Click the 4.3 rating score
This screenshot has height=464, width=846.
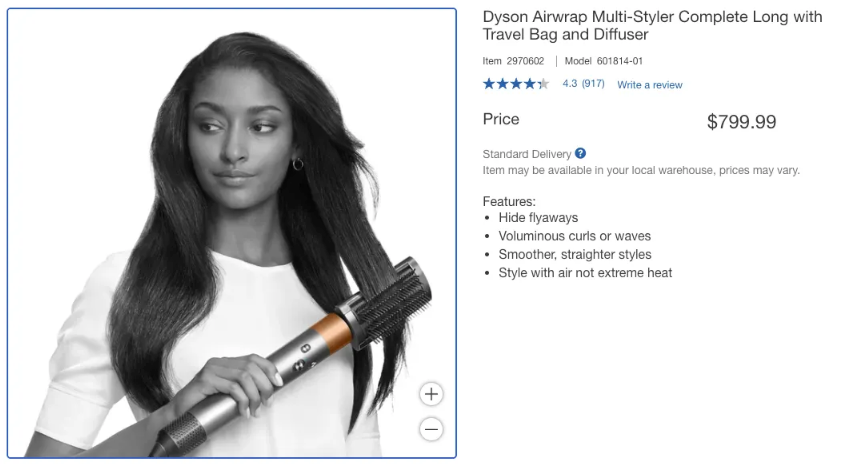[570, 84]
